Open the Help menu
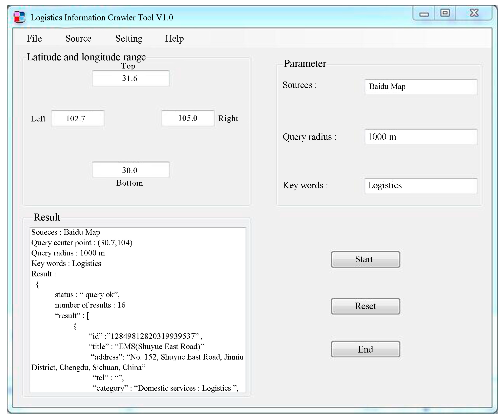The height and width of the screenshot is (420, 504). tap(174, 38)
